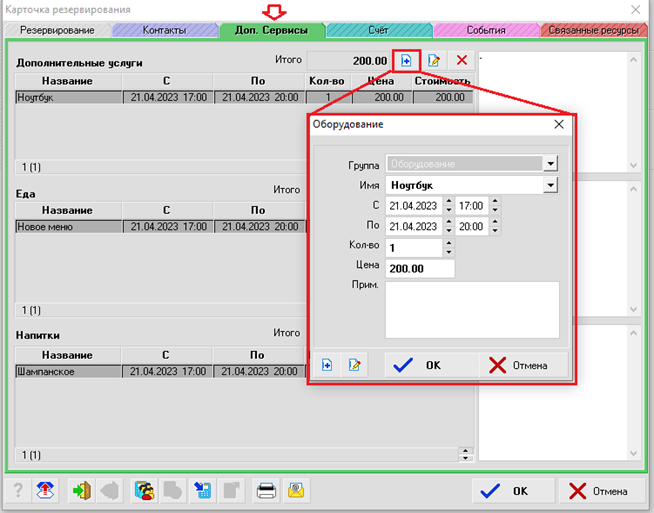The height and width of the screenshot is (513, 654).
Task: Click the envelope mail icon in bottom toolbar
Action: (296, 491)
